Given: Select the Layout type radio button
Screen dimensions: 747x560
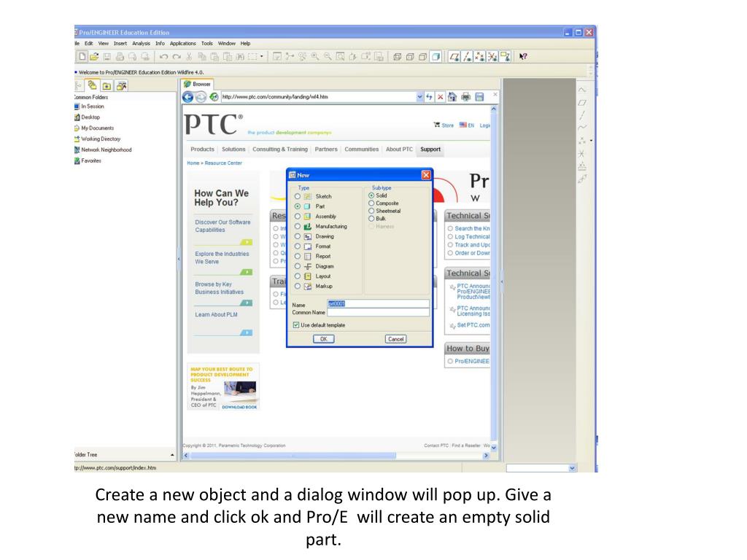Looking at the screenshot, I should pos(298,276).
